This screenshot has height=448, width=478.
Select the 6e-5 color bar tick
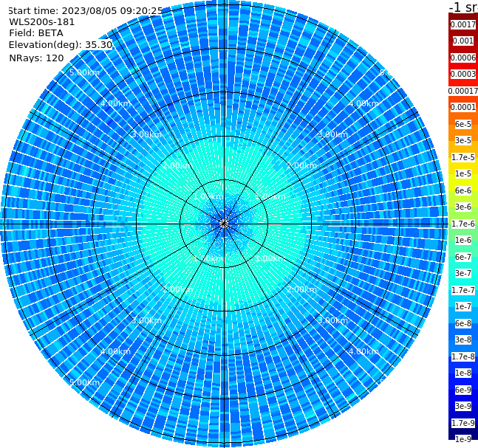click(463, 124)
